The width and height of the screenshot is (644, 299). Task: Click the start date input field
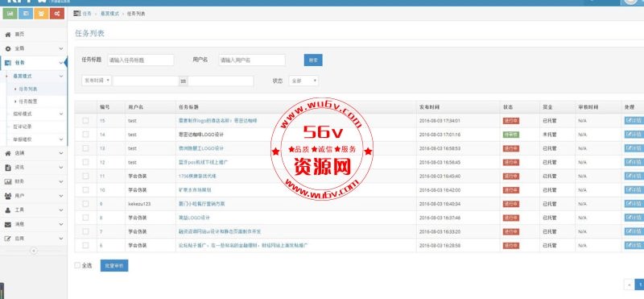click(x=146, y=81)
